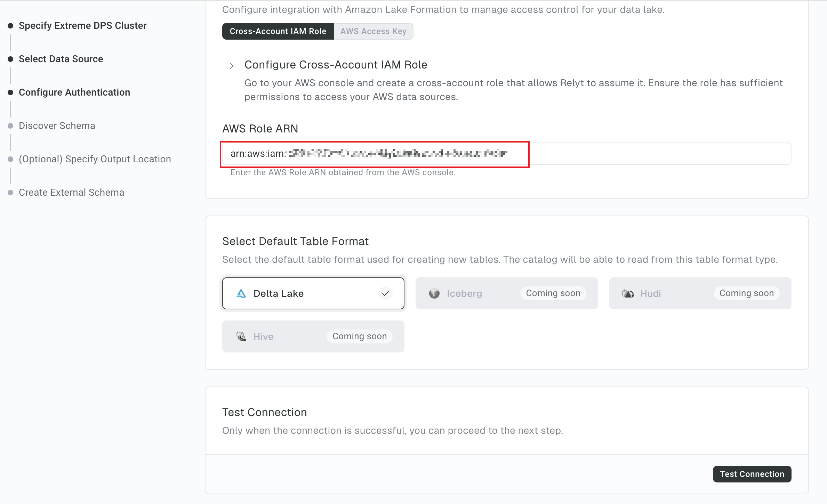
Task: Select the Delta Lake table format
Action: coord(313,293)
